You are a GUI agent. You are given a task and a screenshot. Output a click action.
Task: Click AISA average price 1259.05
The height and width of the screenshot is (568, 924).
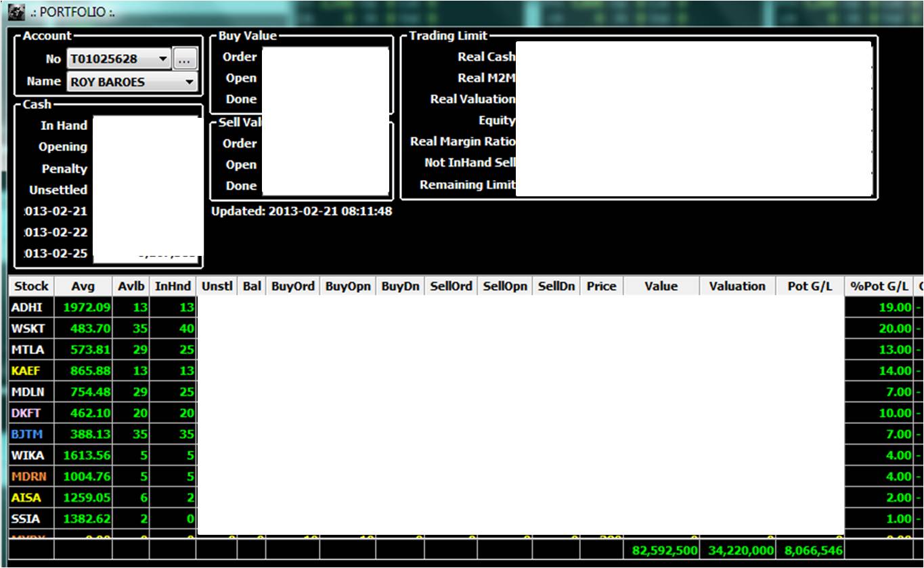pyautogui.click(x=83, y=498)
